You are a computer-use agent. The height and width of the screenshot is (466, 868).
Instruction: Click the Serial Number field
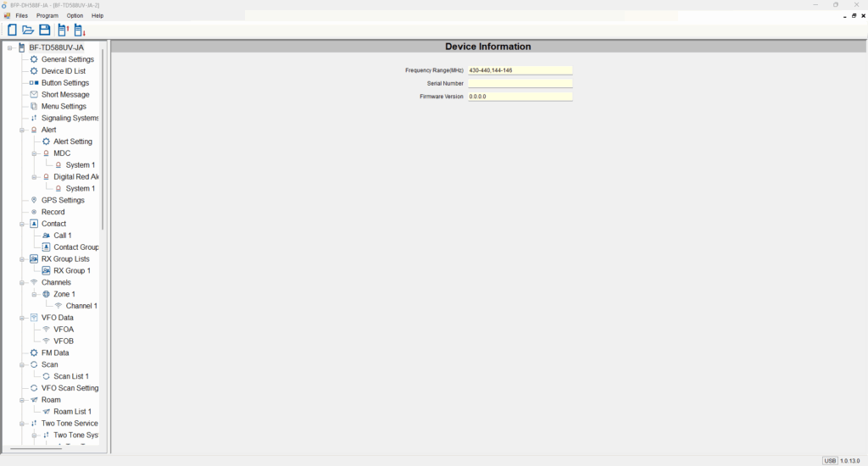(x=520, y=84)
